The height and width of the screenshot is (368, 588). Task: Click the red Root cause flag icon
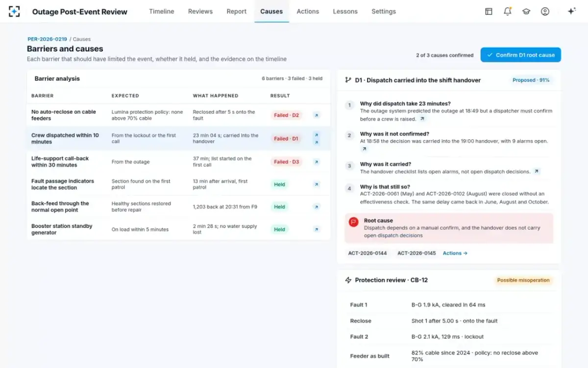tap(353, 222)
